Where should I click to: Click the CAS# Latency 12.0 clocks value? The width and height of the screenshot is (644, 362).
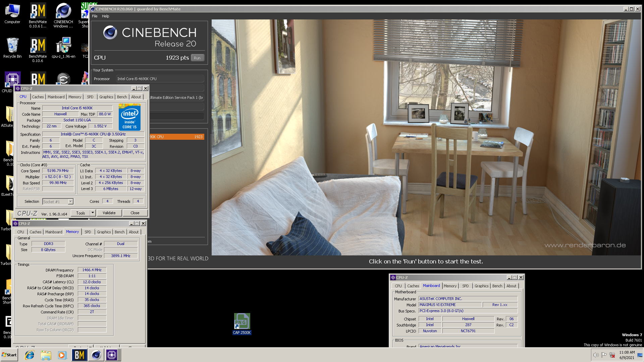coord(92,282)
